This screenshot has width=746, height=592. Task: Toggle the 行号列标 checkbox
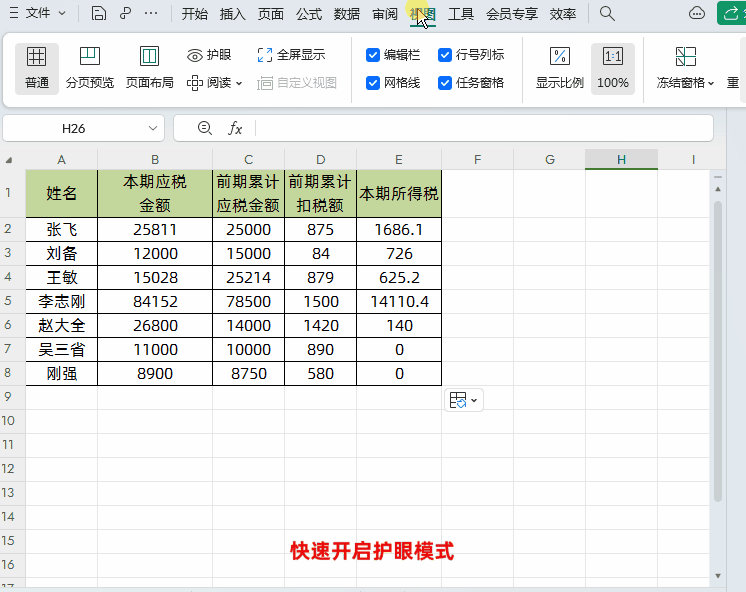click(445, 55)
